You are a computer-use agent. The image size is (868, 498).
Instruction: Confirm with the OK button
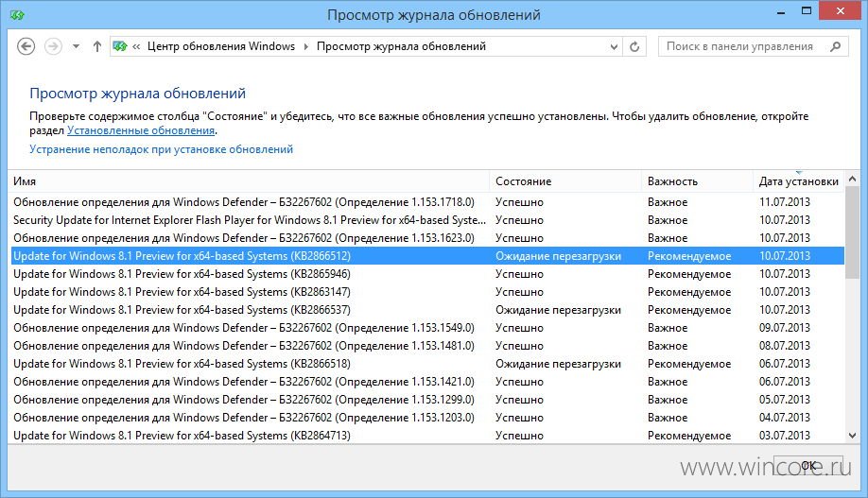(808, 466)
